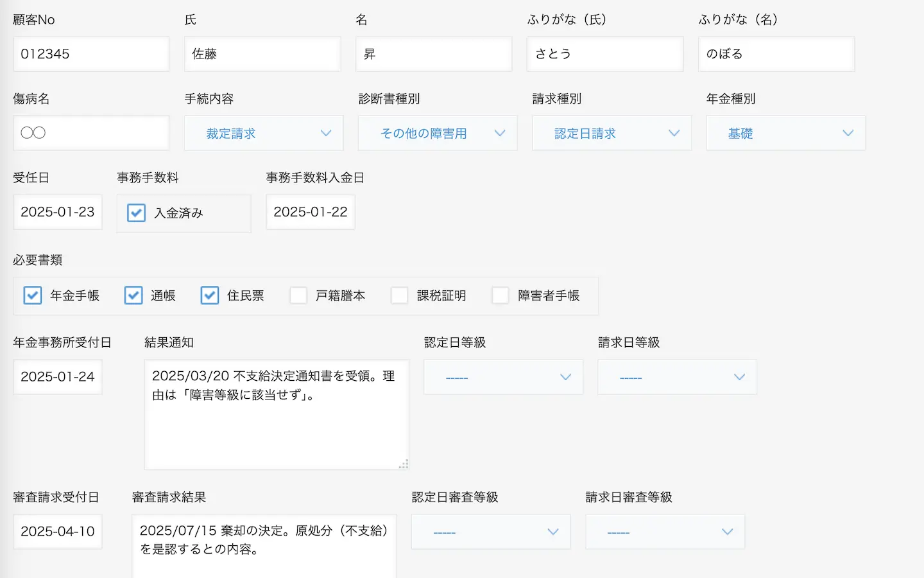Image resolution: width=924 pixels, height=578 pixels.
Task: Click the 受任日 date field
Action: click(58, 212)
